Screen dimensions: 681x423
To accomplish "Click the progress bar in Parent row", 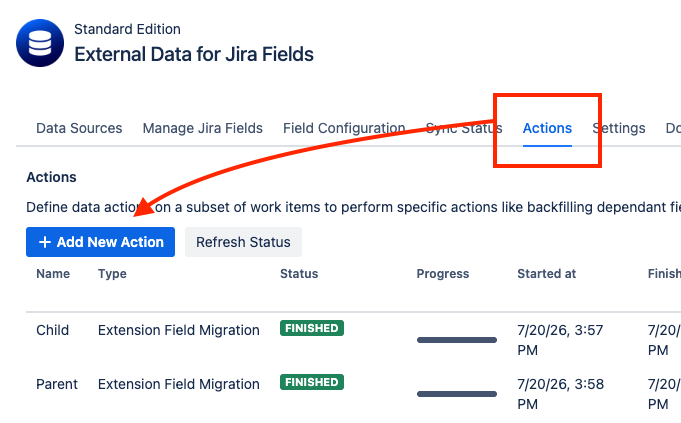I will click(x=457, y=394).
